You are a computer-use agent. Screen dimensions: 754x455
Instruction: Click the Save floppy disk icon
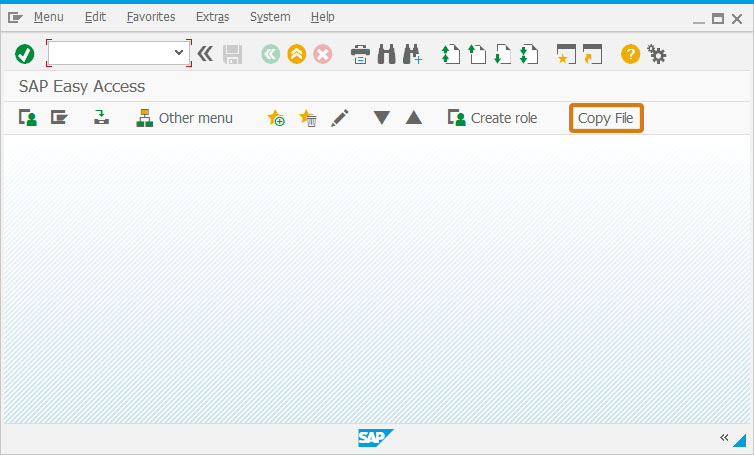(232, 54)
